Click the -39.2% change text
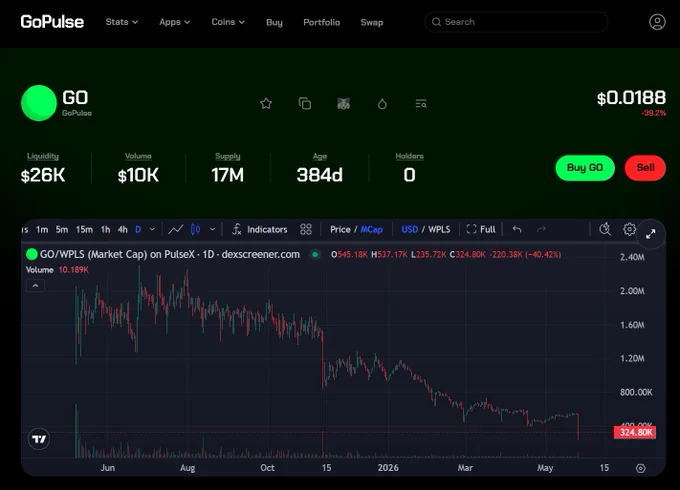Viewport: 680px width, 490px height. click(654, 113)
